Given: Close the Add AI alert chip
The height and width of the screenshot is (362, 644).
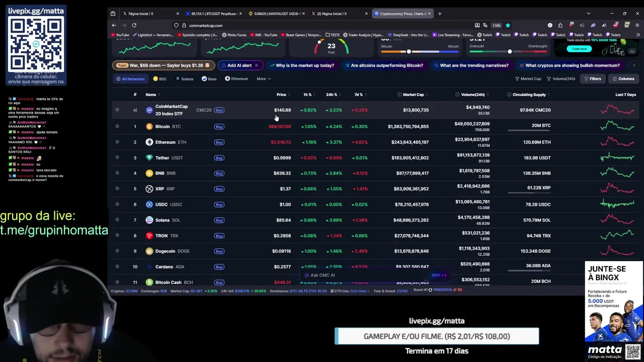Looking at the screenshot, I should [256, 65].
